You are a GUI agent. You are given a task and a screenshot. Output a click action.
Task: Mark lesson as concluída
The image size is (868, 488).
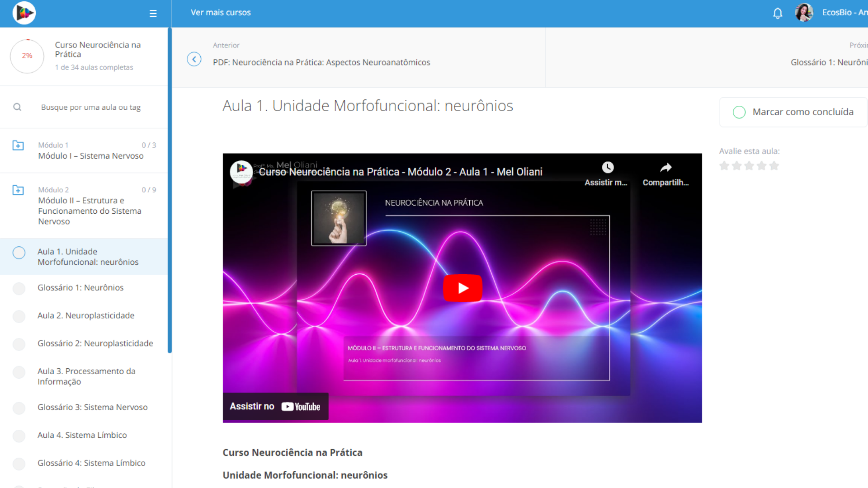click(793, 112)
